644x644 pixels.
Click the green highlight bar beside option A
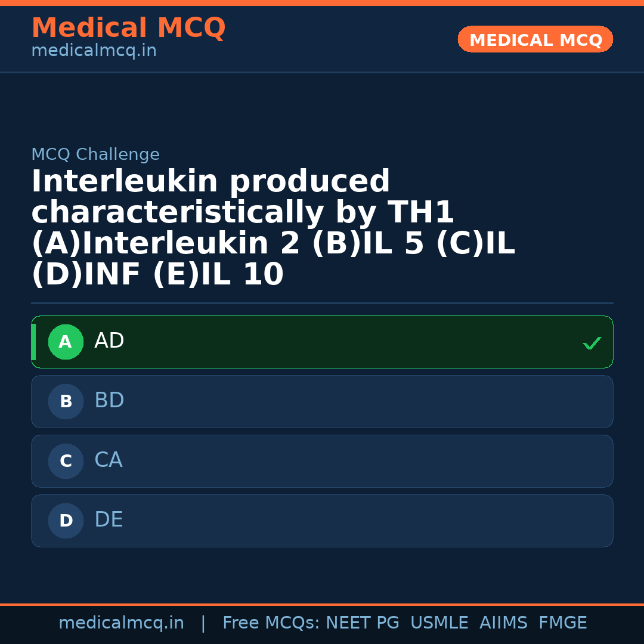(34, 342)
